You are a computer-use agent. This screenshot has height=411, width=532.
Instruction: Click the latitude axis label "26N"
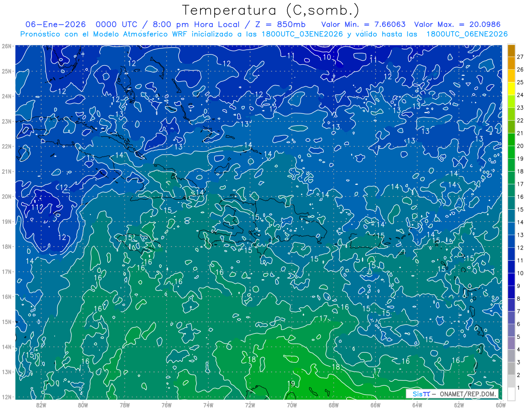tap(6, 46)
